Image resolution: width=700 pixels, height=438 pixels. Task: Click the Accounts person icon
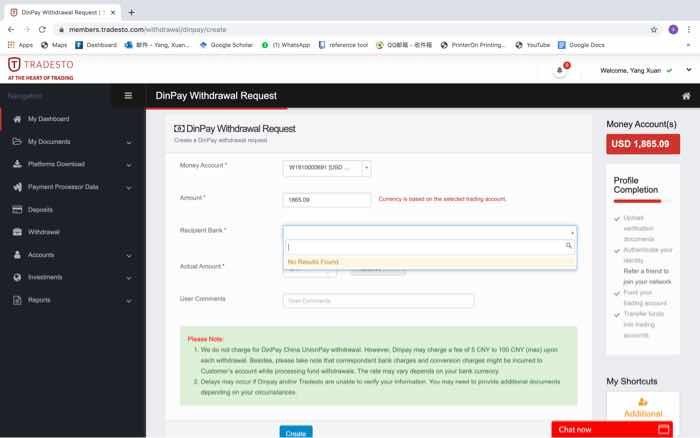pos(17,255)
